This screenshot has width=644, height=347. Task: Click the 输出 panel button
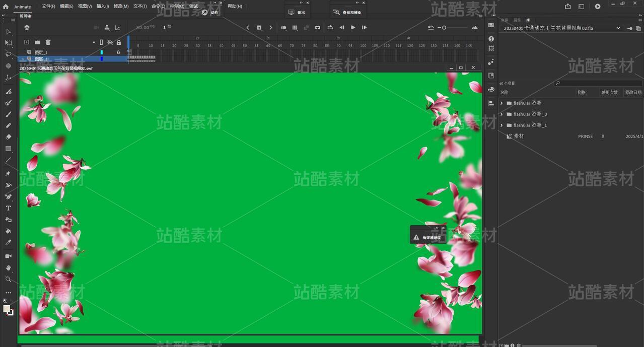point(297,13)
